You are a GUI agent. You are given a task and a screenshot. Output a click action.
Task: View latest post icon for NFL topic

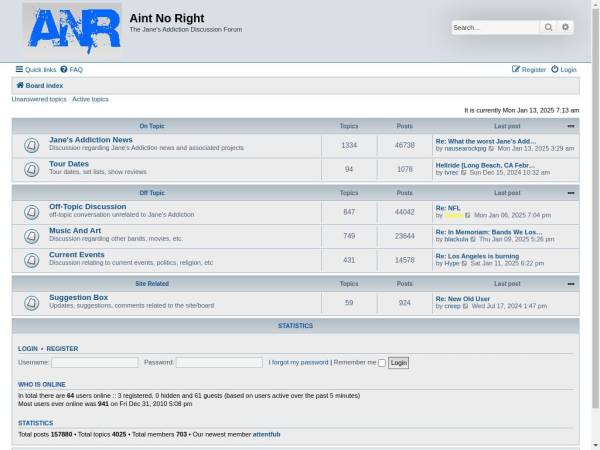pos(468,215)
